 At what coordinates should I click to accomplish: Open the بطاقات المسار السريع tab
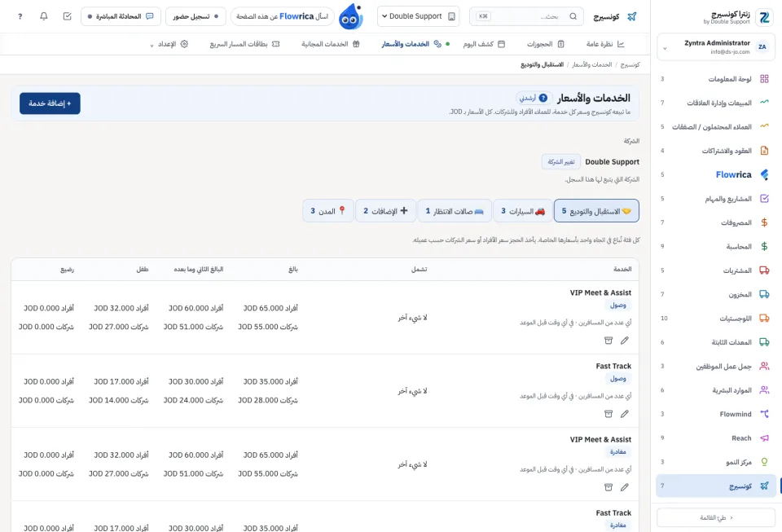(x=244, y=44)
